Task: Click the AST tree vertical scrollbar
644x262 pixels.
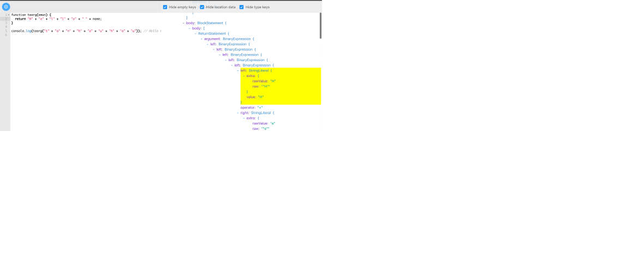Action: click(x=321, y=26)
